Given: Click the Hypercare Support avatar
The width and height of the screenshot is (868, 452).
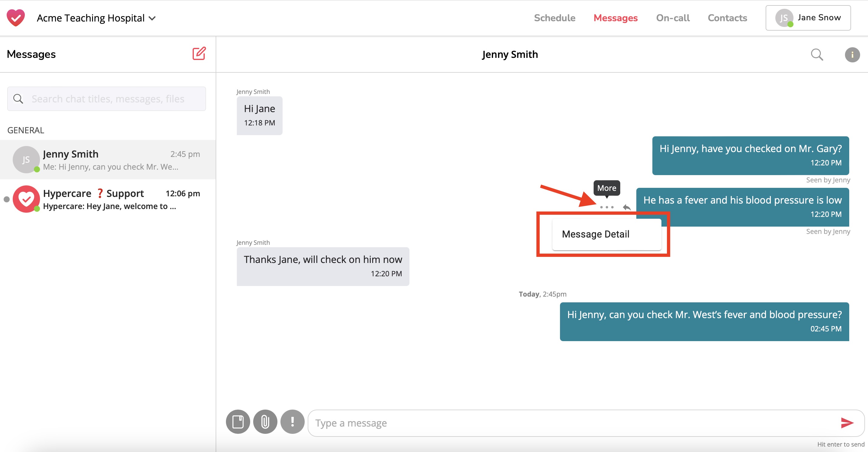Looking at the screenshot, I should (26, 199).
